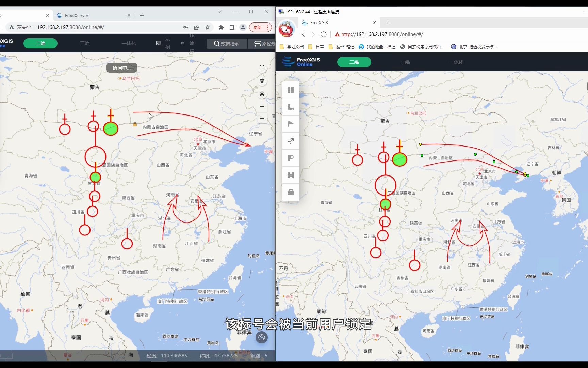Open the 北京-增值税发票 bookmark

point(474,47)
